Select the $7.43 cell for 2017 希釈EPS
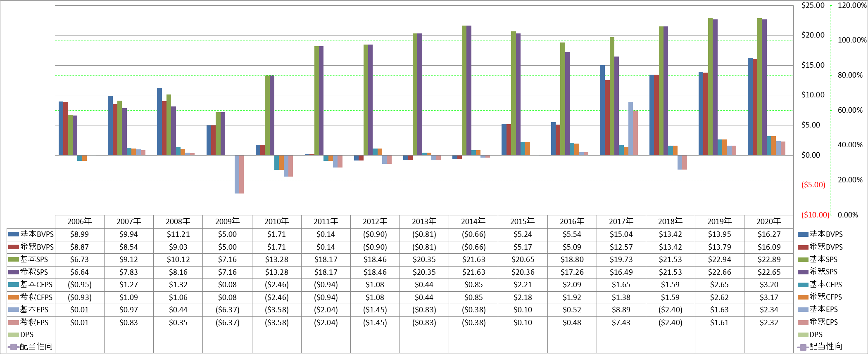The width and height of the screenshot is (868, 354). [x=621, y=323]
